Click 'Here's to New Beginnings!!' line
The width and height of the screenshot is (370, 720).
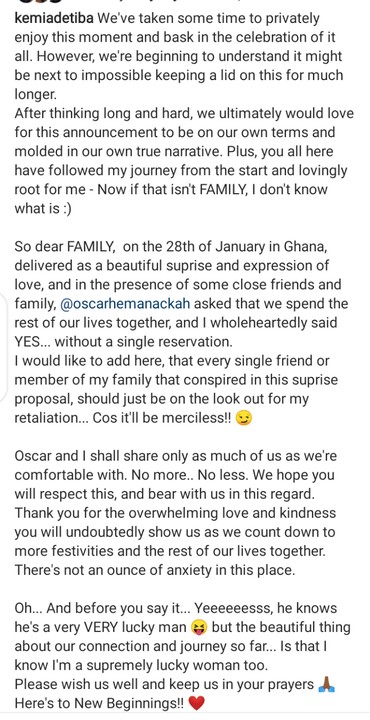pos(100,703)
